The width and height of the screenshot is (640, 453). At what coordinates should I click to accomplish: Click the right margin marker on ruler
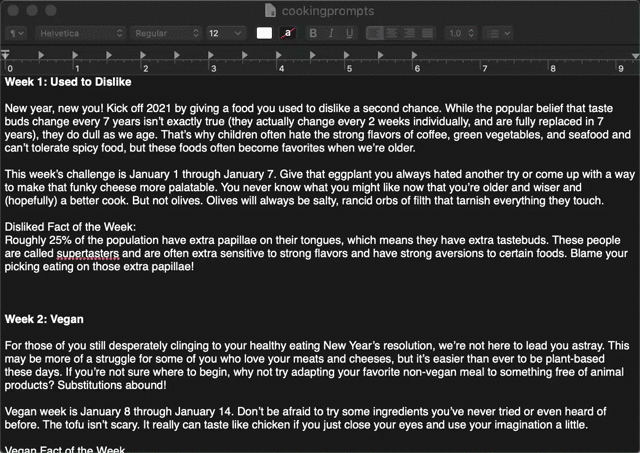pyautogui.click(x=635, y=56)
